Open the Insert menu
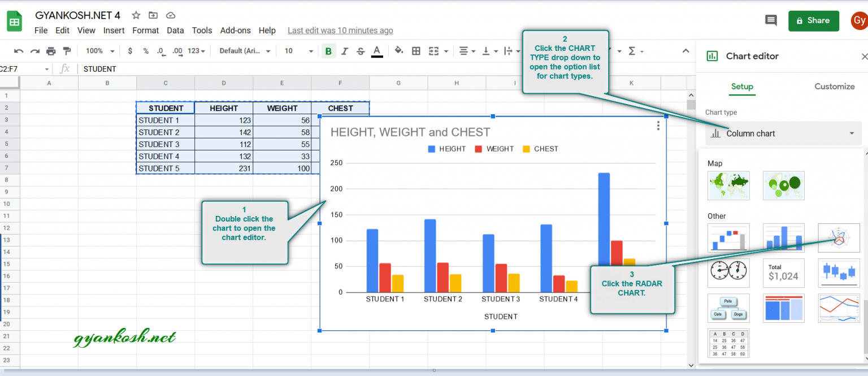868x376 pixels. (114, 31)
